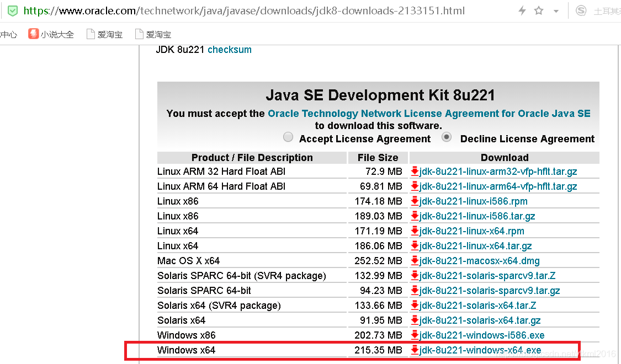Click the '252.52 MB' file size

point(378,261)
